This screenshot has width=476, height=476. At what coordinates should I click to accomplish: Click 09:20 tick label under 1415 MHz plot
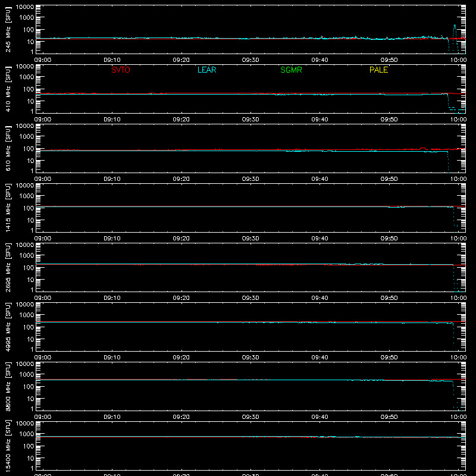pos(181,239)
